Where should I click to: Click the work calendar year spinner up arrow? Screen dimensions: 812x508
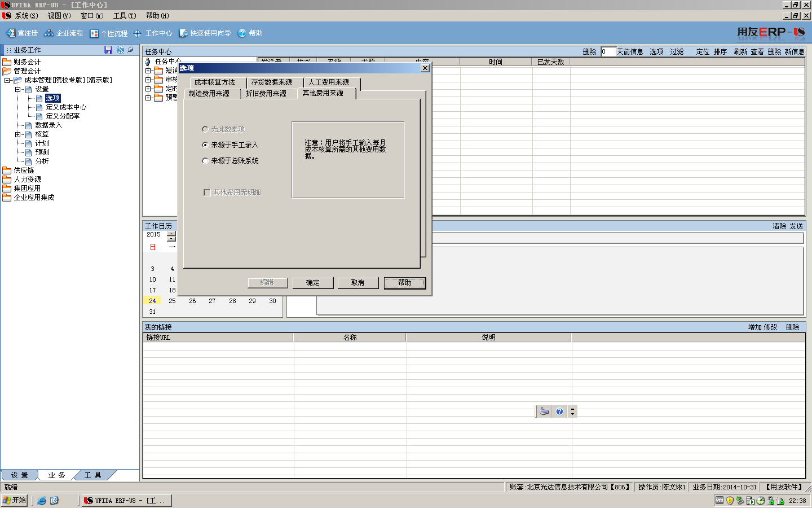[x=171, y=233]
